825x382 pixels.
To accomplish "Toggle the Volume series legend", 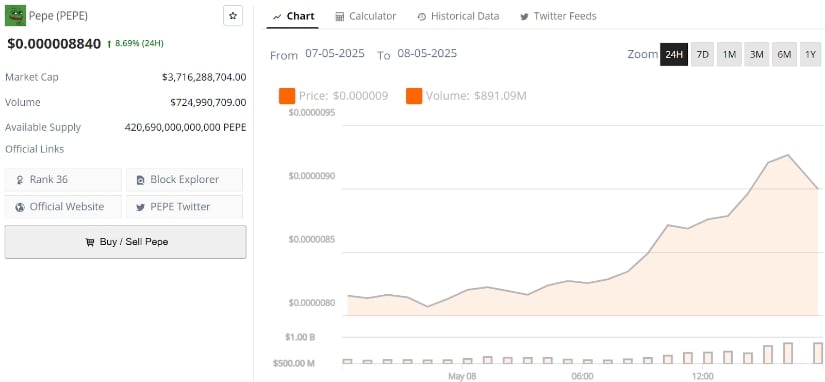I will (466, 96).
